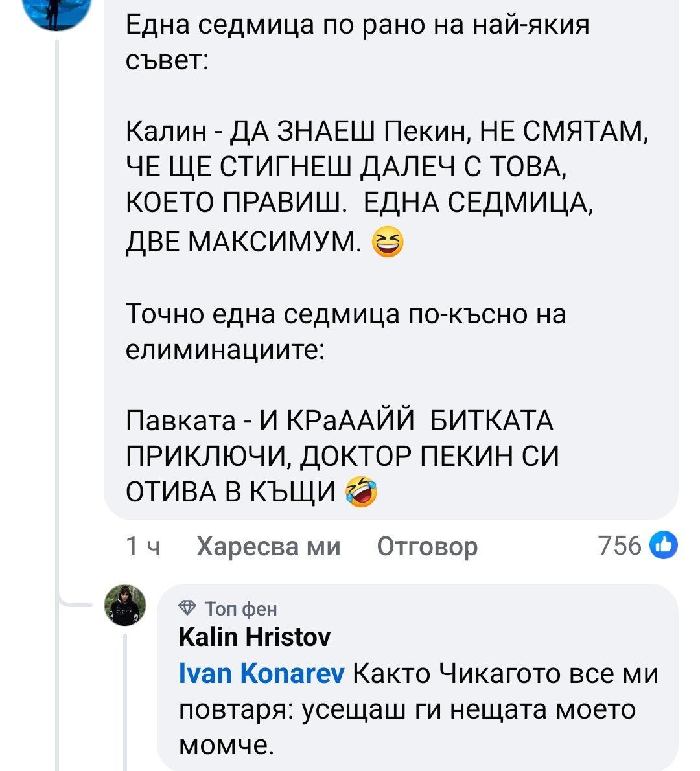Like the comment with Харесва ми

click(268, 547)
